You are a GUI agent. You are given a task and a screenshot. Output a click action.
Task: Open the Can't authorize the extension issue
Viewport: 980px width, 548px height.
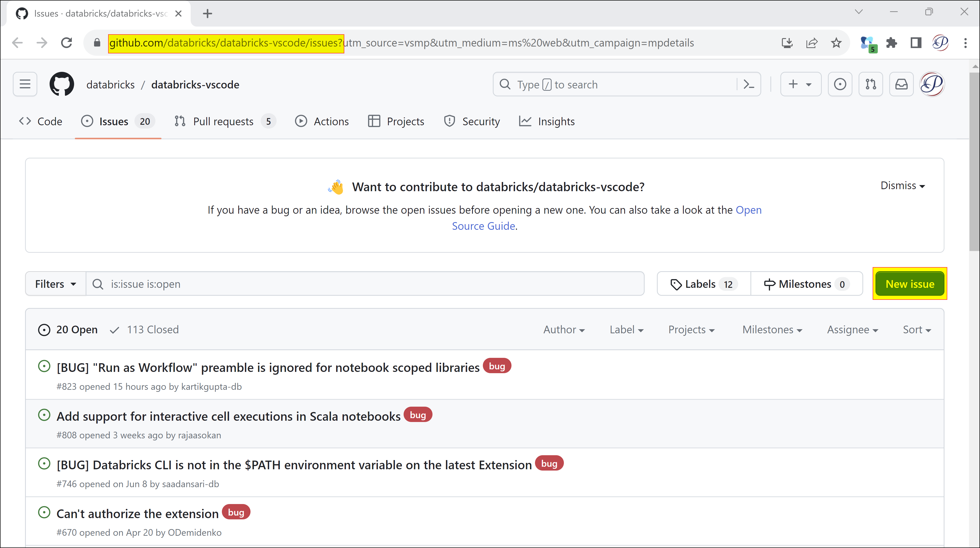pos(137,513)
